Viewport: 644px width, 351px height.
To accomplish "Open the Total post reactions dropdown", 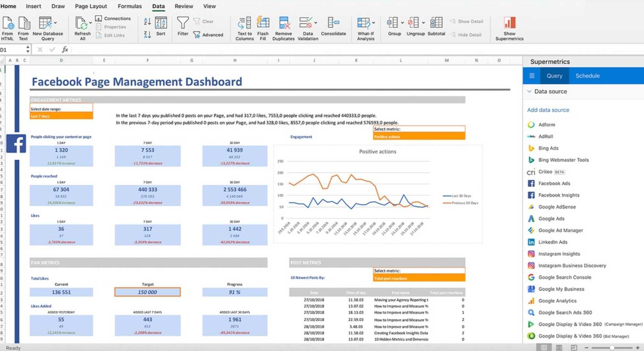I will tap(419, 278).
